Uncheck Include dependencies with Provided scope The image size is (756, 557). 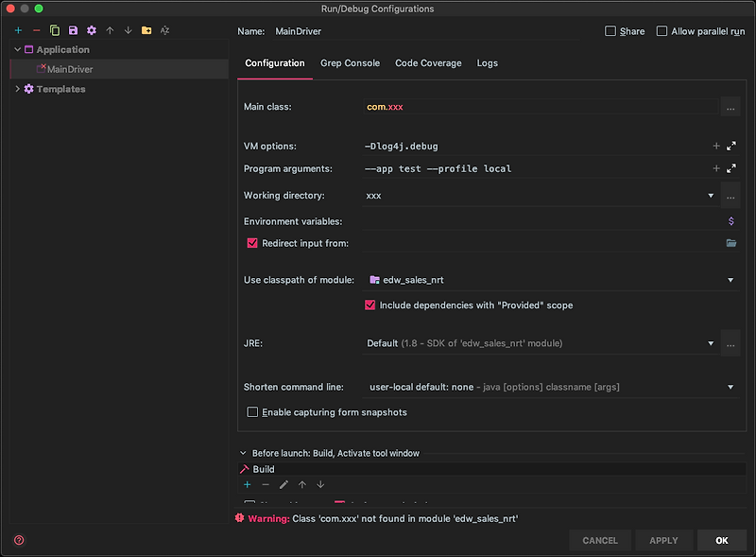pos(369,305)
